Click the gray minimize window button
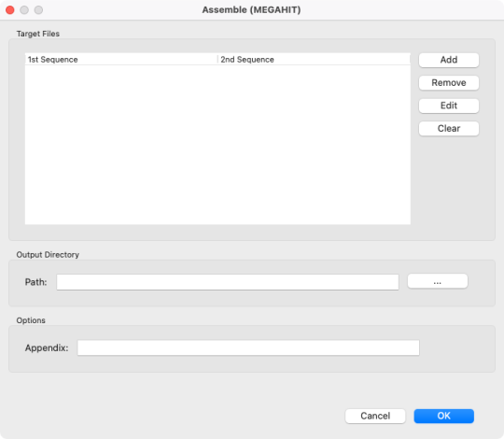Screen dimensions: 504x439 click(x=24, y=10)
